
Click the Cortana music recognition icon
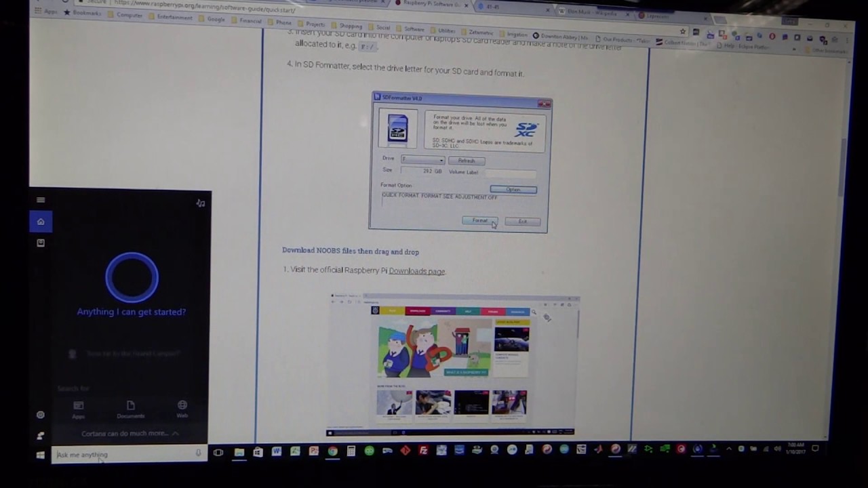pyautogui.click(x=201, y=203)
